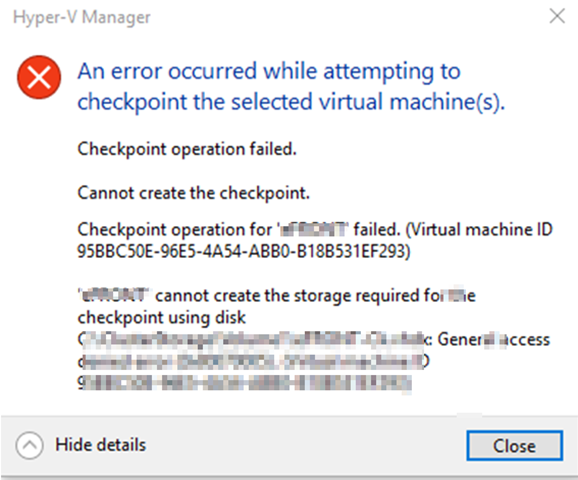The height and width of the screenshot is (480, 578).
Task: Click the Hyper-V Manager window title
Action: click(82, 17)
